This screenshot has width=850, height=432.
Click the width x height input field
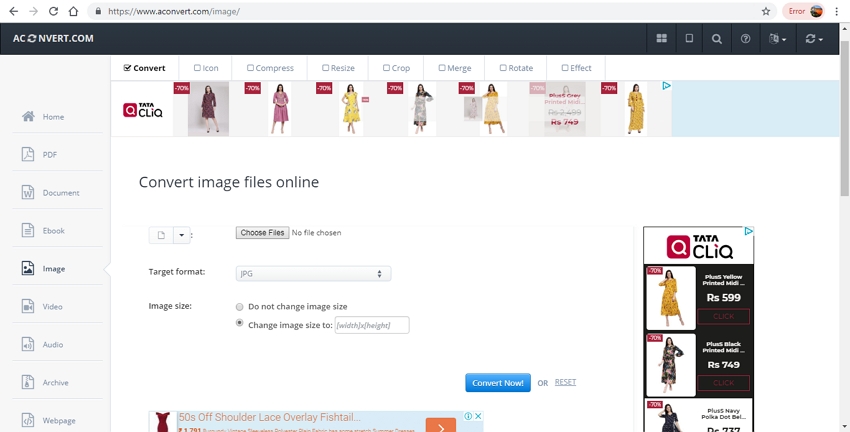click(x=371, y=325)
